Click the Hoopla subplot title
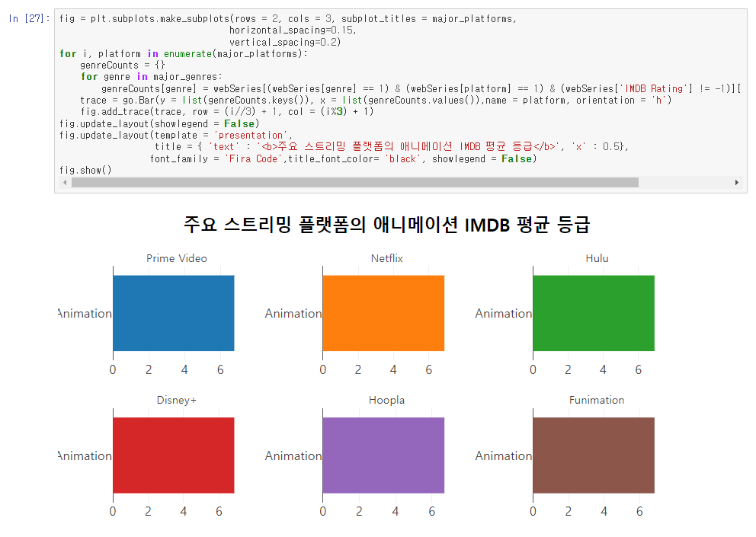This screenshot has height=537, width=756. (386, 400)
